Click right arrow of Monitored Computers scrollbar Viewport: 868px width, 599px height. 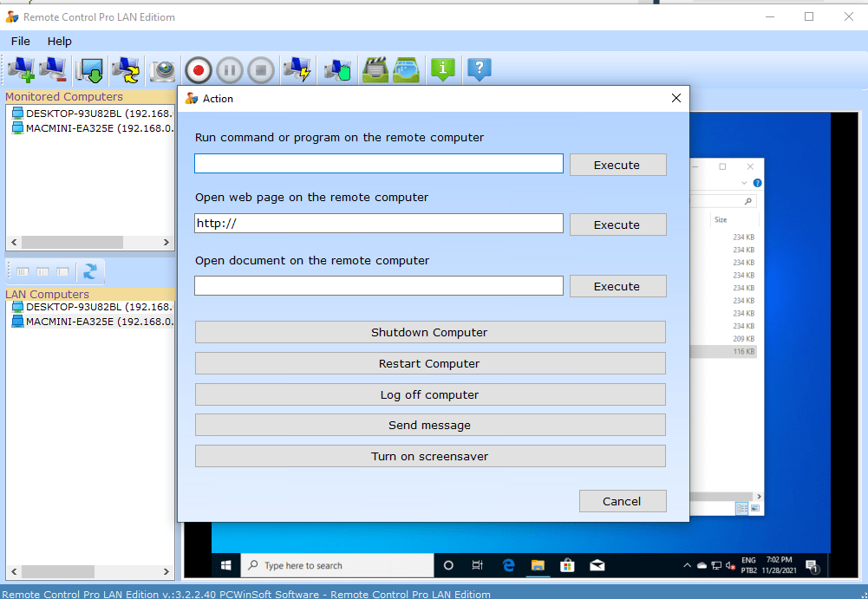click(166, 243)
